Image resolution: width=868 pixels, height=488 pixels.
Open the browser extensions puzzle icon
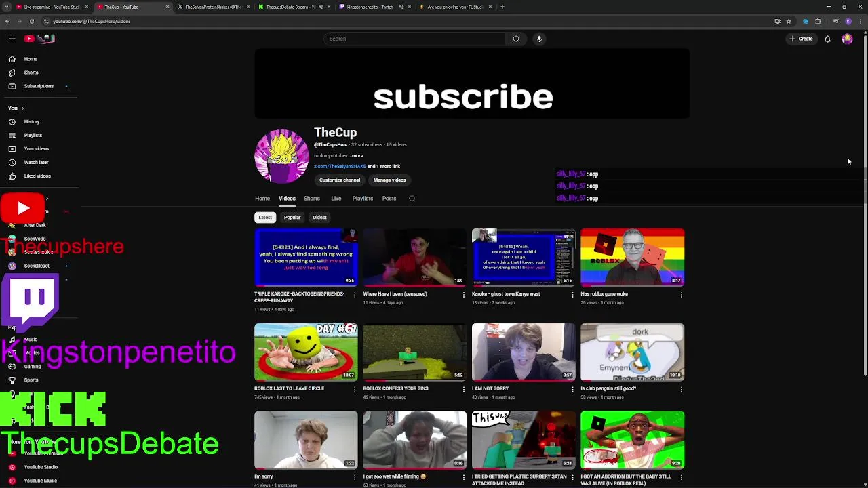(818, 21)
